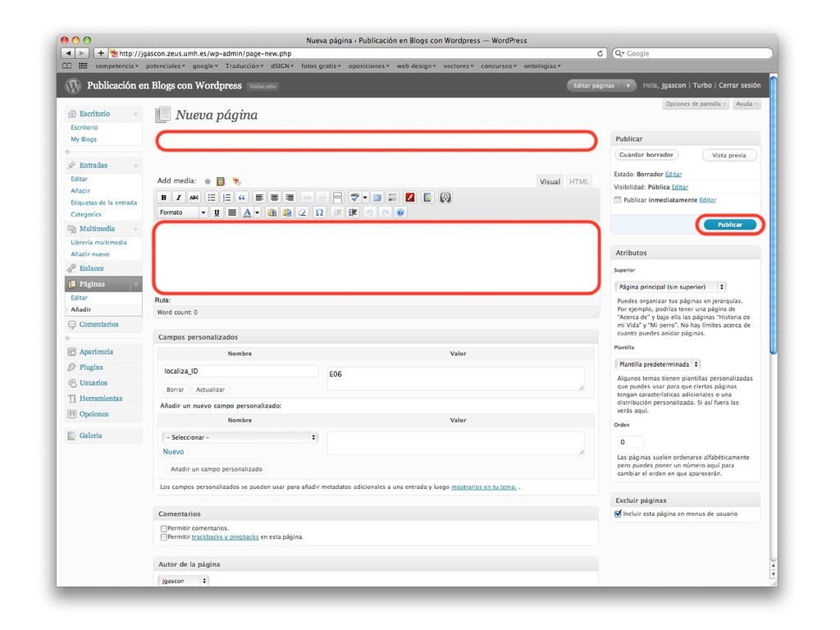This screenshot has width=840, height=630.
Task: Open the editor help button
Action: (x=400, y=212)
